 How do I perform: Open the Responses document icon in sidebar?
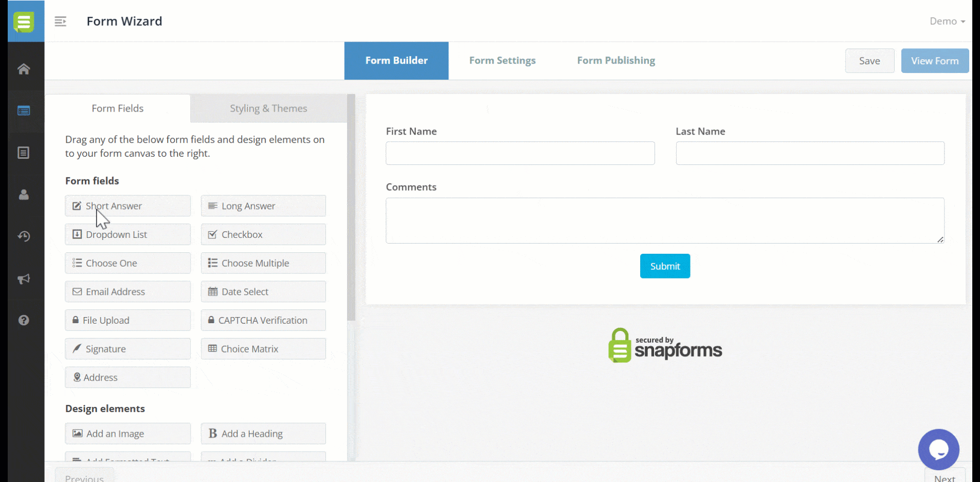[24, 152]
